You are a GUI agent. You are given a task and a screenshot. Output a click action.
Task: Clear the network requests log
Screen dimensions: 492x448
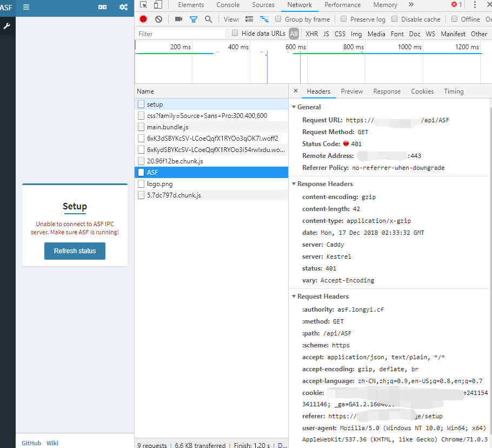pos(158,19)
